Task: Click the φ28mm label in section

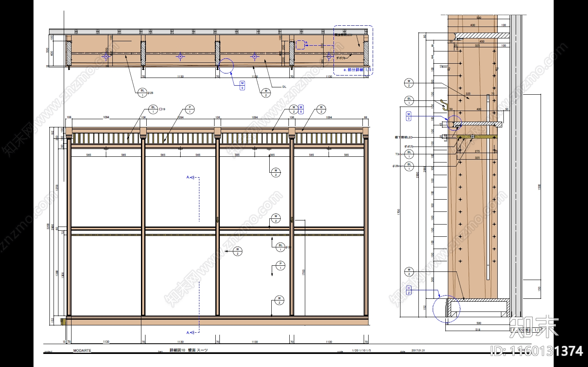Action: click(x=398, y=166)
